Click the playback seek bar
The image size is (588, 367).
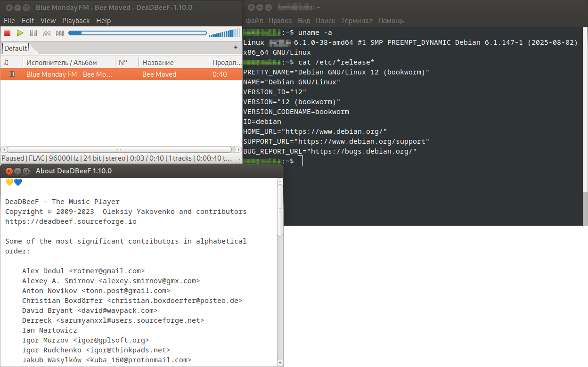tap(138, 33)
